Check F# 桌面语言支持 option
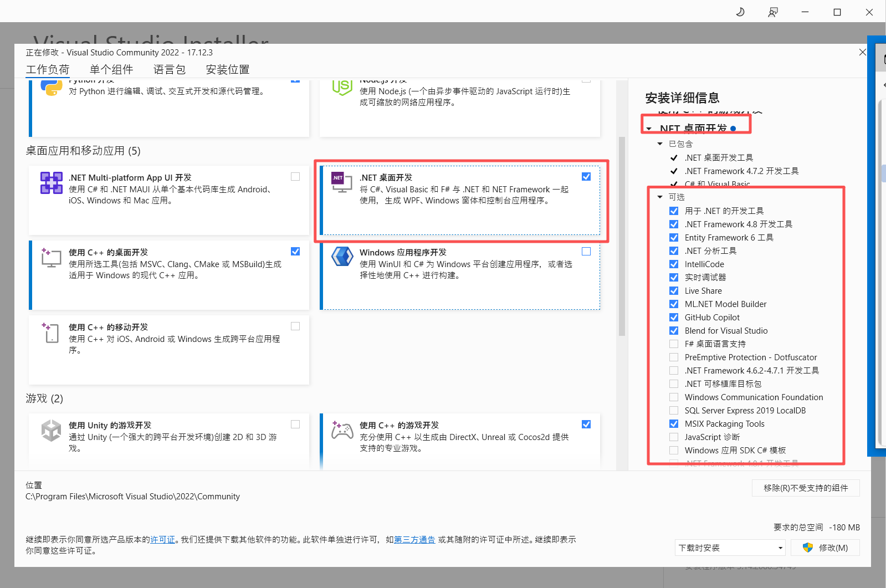The height and width of the screenshot is (588, 886). coord(674,344)
